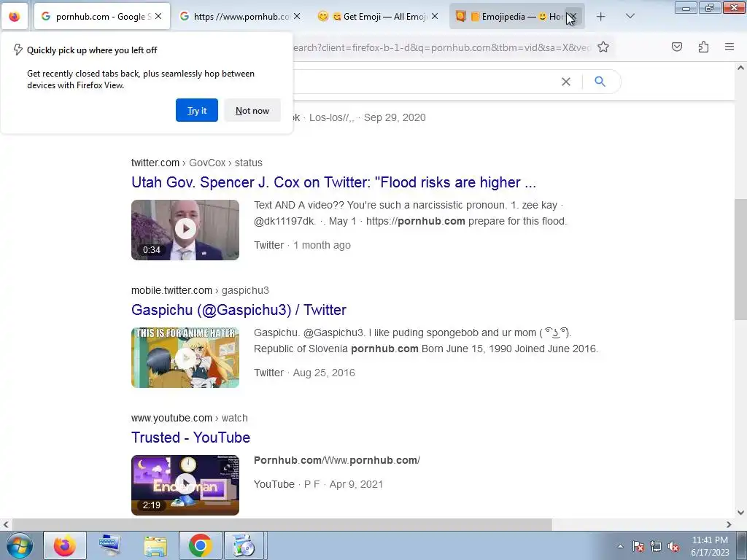The height and width of the screenshot is (560, 747).
Task: Open Firefox View pinned tab icon
Action: pyautogui.click(x=15, y=16)
